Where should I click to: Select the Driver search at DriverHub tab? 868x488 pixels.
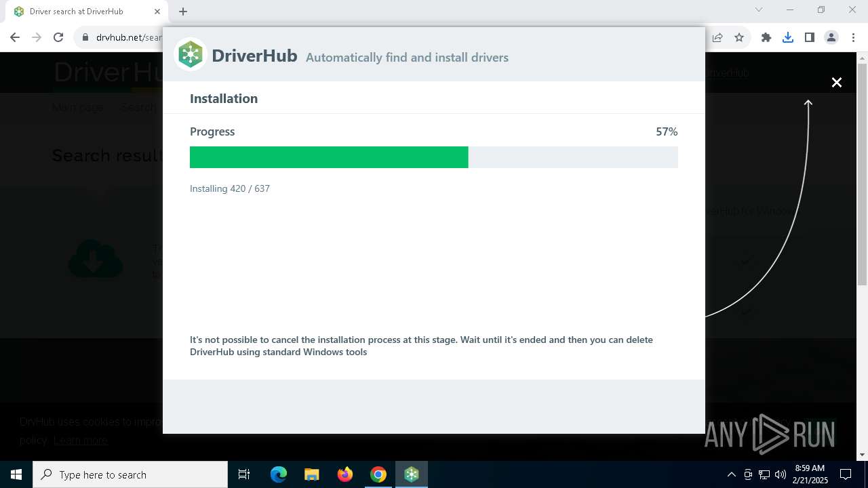(86, 12)
